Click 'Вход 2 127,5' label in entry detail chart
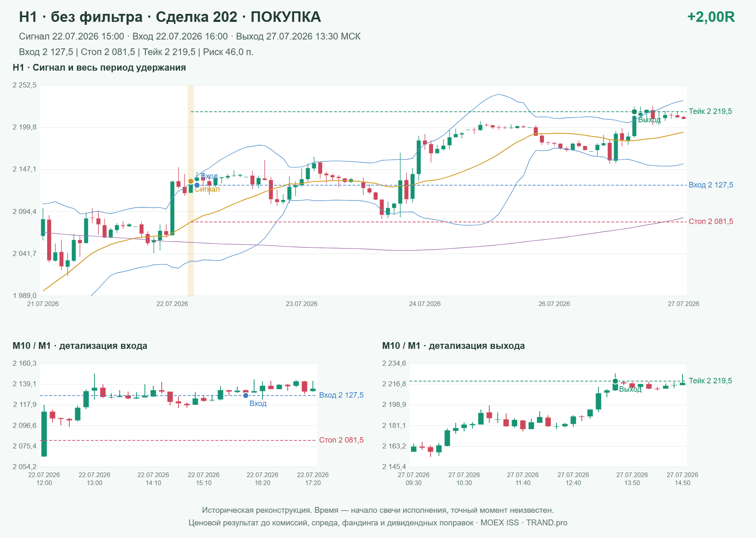This screenshot has width=756, height=538. click(x=341, y=395)
